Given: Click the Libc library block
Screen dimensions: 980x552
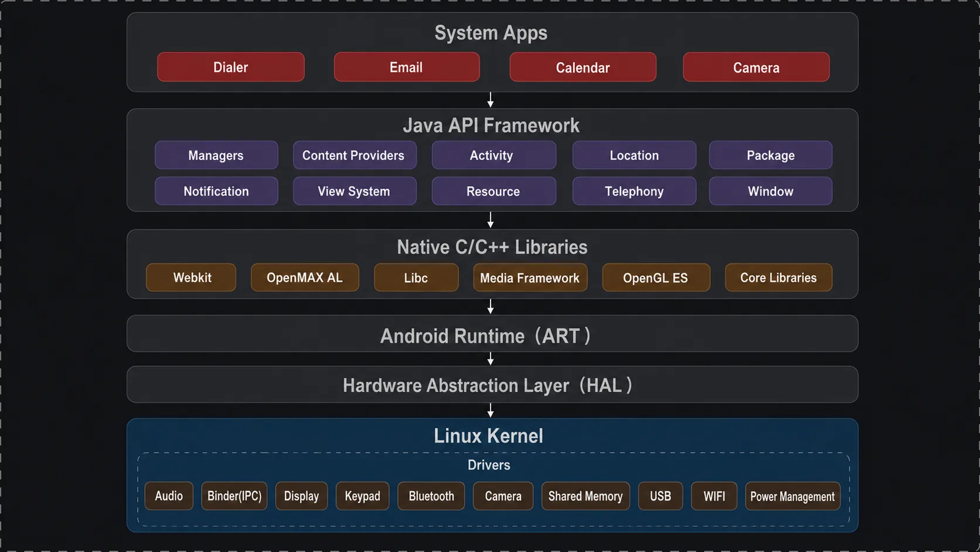Looking at the screenshot, I should pos(416,277).
